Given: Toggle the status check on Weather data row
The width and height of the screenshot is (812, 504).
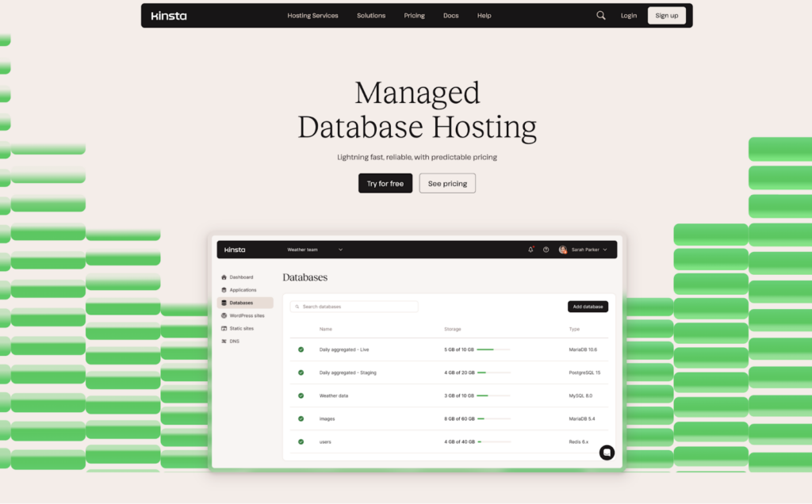Looking at the screenshot, I should pyautogui.click(x=301, y=395).
